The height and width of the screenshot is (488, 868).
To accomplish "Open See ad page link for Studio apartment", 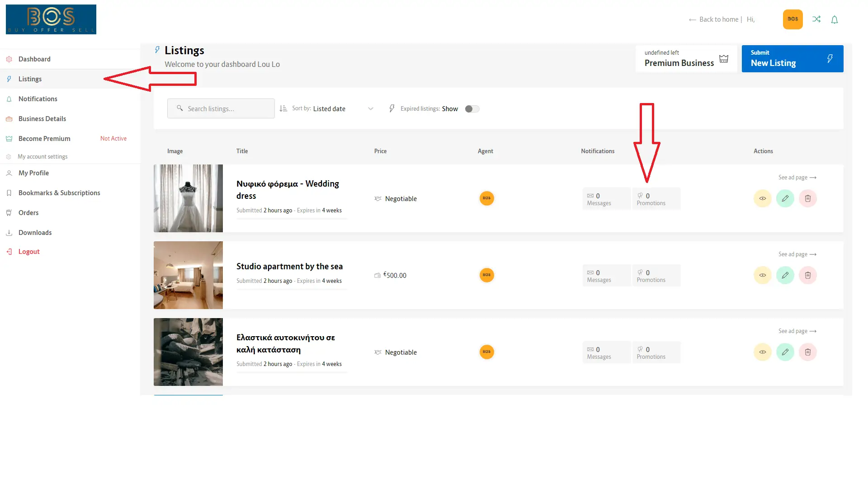I will (797, 254).
